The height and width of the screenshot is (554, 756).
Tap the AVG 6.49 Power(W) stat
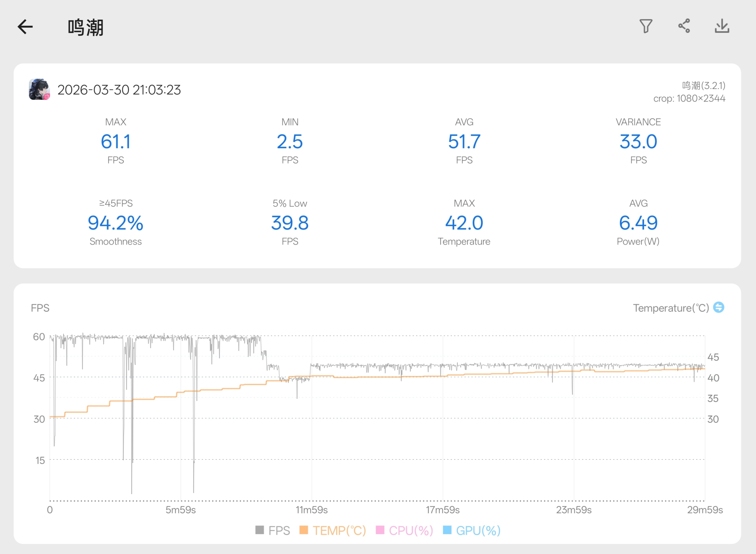[x=638, y=223]
